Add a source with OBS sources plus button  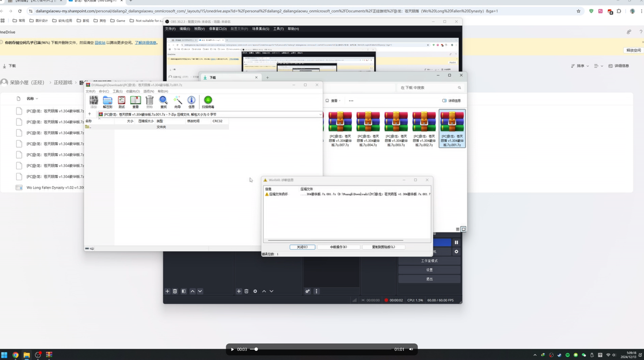click(x=239, y=291)
